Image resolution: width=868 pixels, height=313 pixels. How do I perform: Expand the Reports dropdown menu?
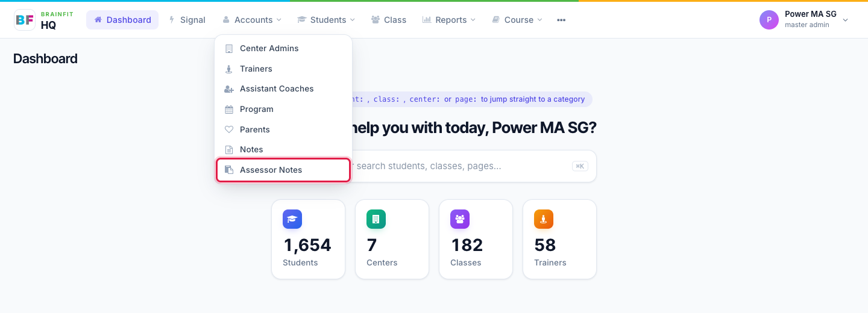pyautogui.click(x=449, y=20)
